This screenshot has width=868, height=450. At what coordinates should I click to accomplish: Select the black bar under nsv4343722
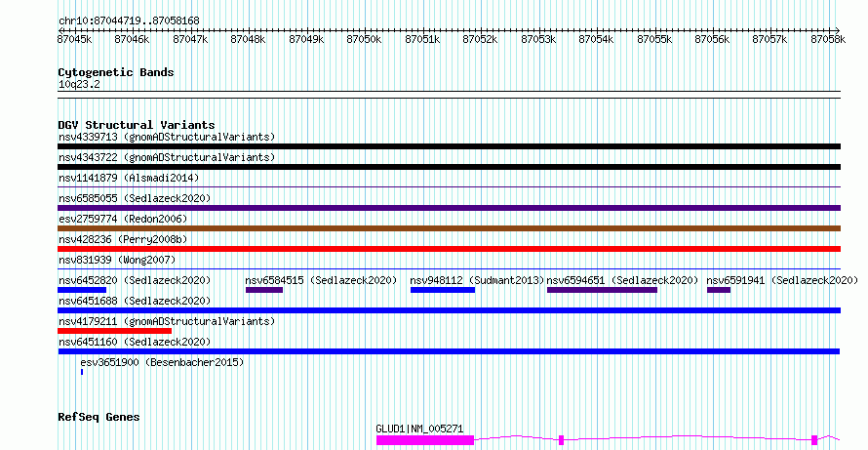click(449, 167)
